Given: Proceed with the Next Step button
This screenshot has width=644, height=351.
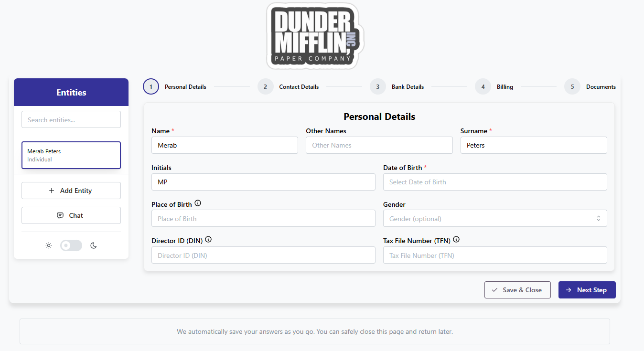Looking at the screenshot, I should pos(587,290).
